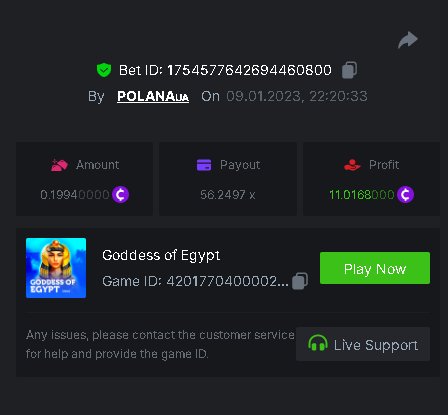The height and width of the screenshot is (415, 448).
Task: Click the bet date and time text
Action: coord(297,96)
